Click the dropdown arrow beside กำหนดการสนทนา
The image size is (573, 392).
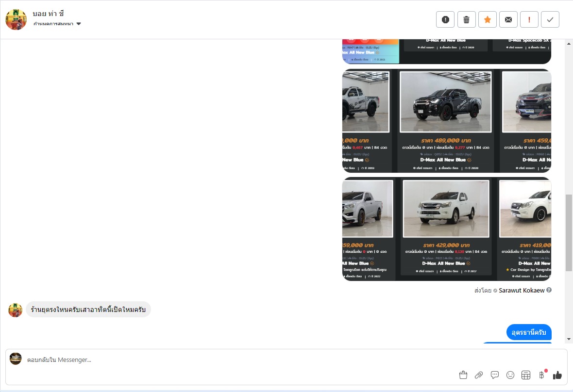pos(79,24)
